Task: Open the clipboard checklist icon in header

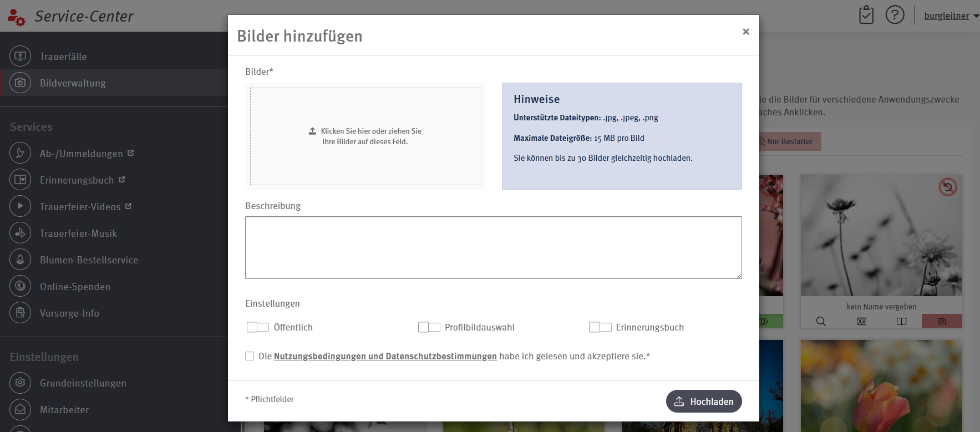Action: click(866, 15)
